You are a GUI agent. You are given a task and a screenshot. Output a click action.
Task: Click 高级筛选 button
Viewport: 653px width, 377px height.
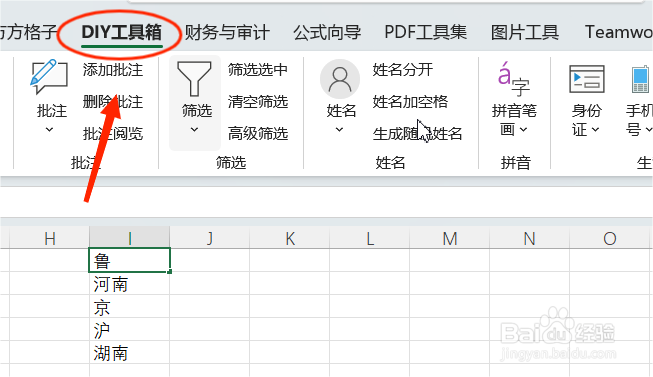258,134
